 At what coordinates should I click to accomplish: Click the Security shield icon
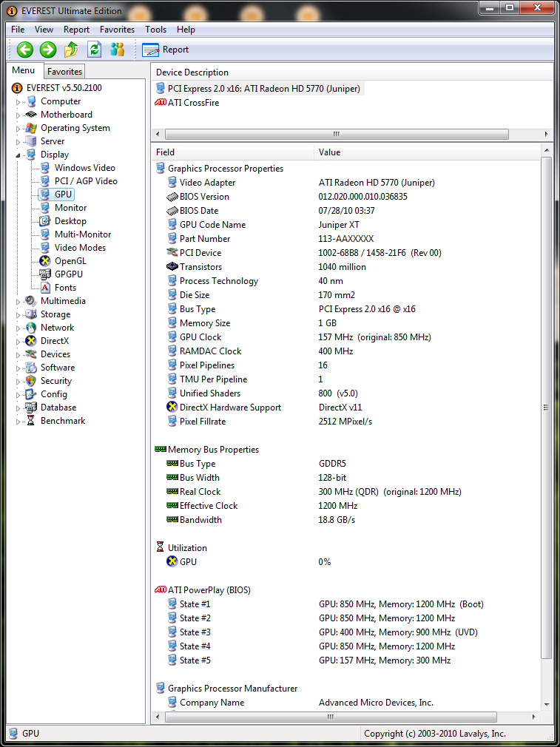click(31, 381)
